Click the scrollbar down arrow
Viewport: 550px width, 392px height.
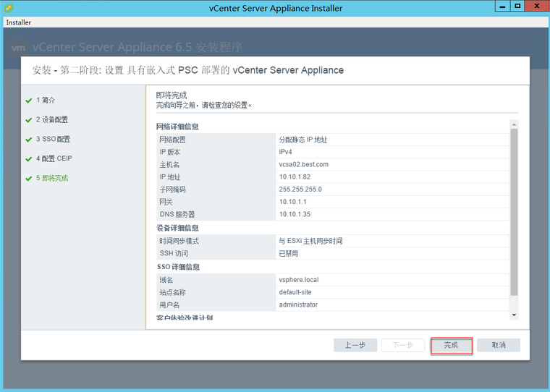coord(514,315)
